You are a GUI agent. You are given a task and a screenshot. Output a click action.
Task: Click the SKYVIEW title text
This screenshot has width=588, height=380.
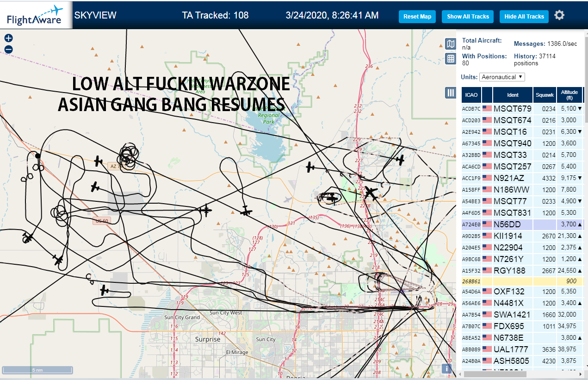[x=95, y=15]
